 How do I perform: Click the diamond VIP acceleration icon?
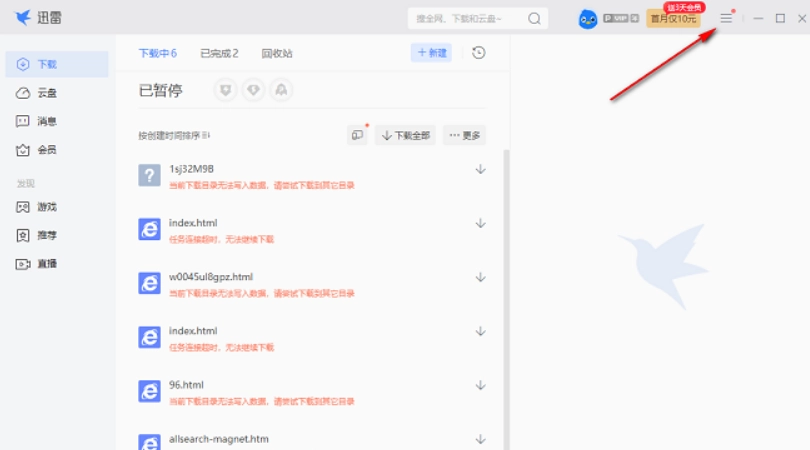(x=254, y=91)
